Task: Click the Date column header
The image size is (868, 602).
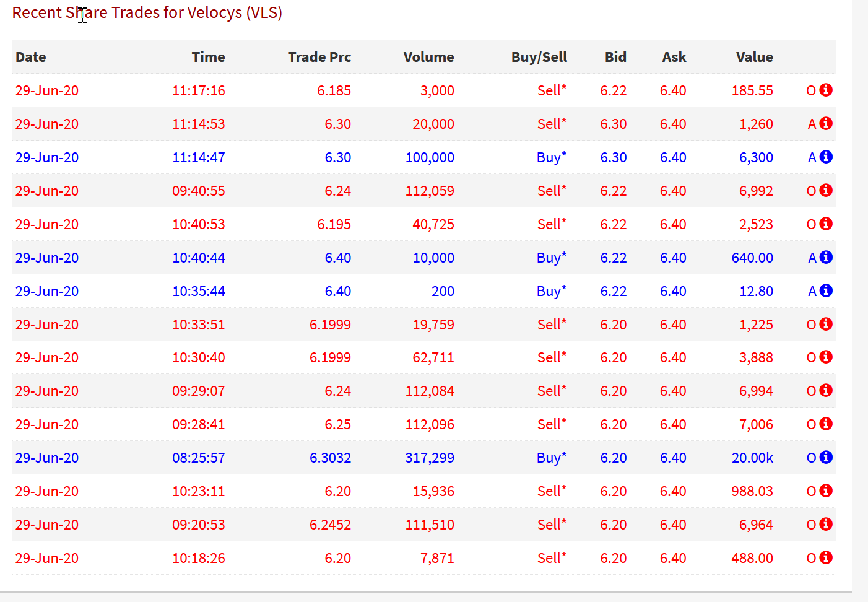Action: pyautogui.click(x=31, y=57)
